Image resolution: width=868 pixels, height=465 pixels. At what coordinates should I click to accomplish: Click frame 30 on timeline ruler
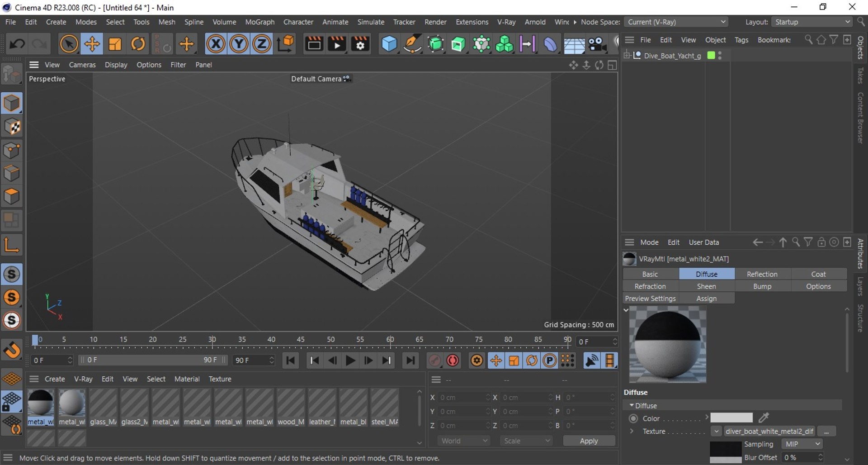(x=212, y=340)
